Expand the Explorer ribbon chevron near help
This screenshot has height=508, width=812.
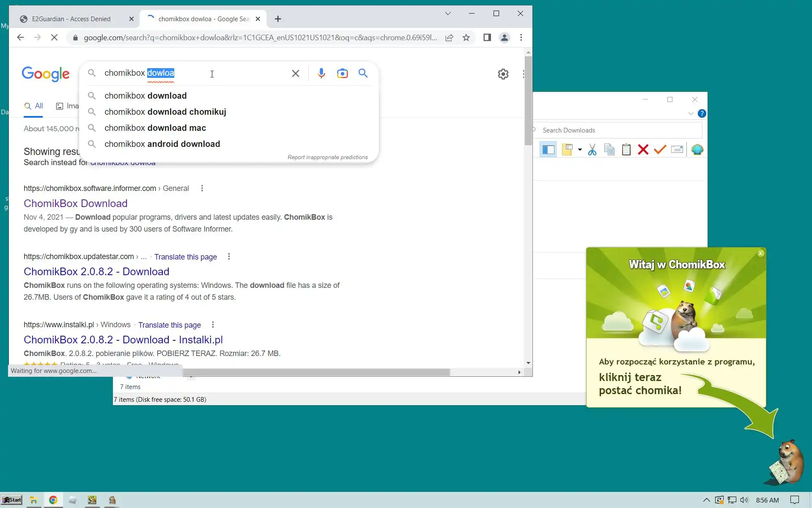pyautogui.click(x=691, y=113)
